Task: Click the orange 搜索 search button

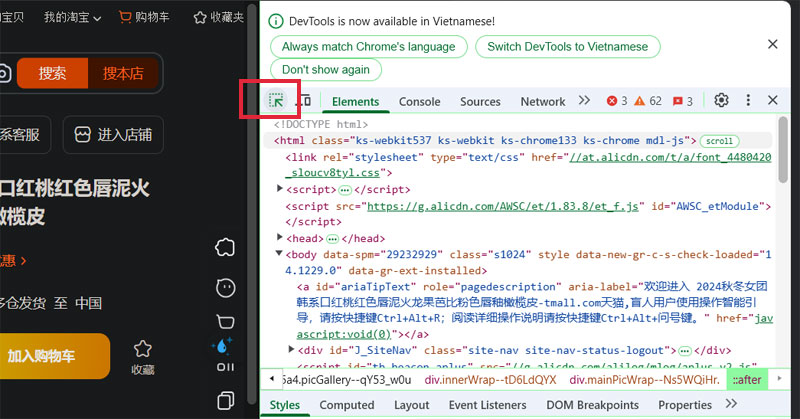Action: coord(52,73)
